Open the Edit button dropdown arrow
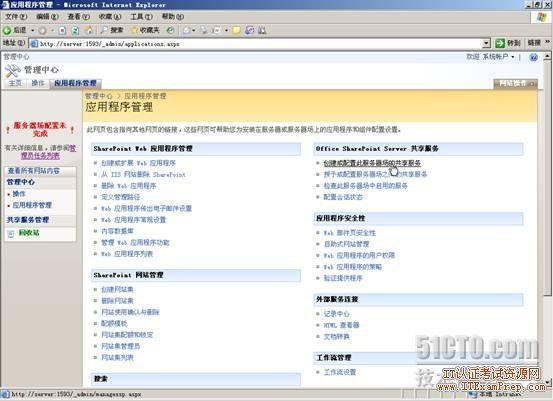This screenshot has height=401, width=553. 226,31
